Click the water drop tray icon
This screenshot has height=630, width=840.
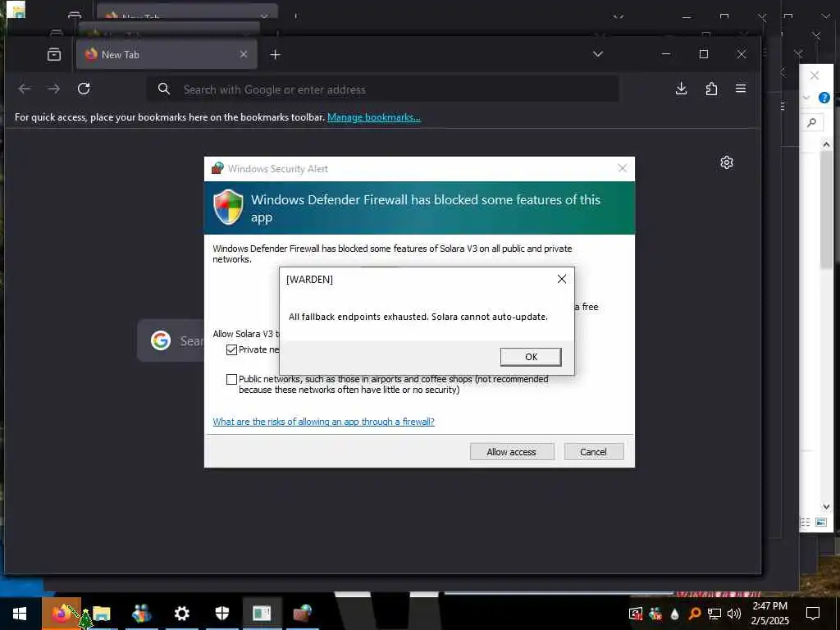coord(674,614)
